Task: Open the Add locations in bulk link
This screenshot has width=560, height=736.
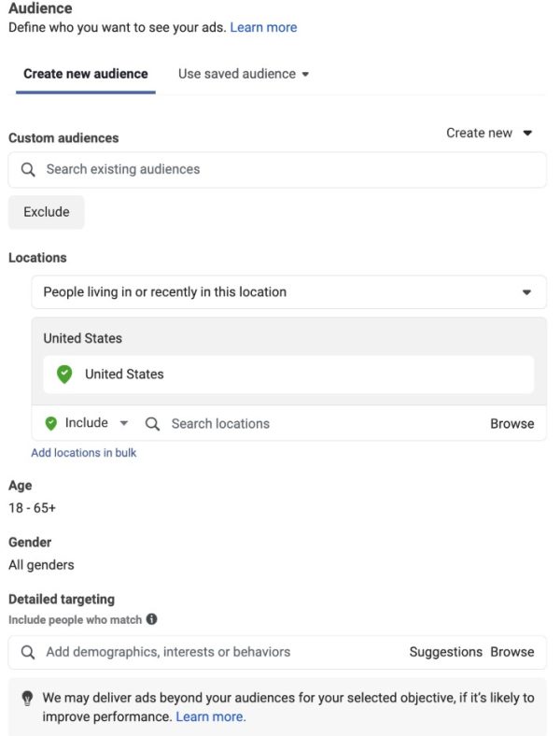Action: pyautogui.click(x=84, y=453)
